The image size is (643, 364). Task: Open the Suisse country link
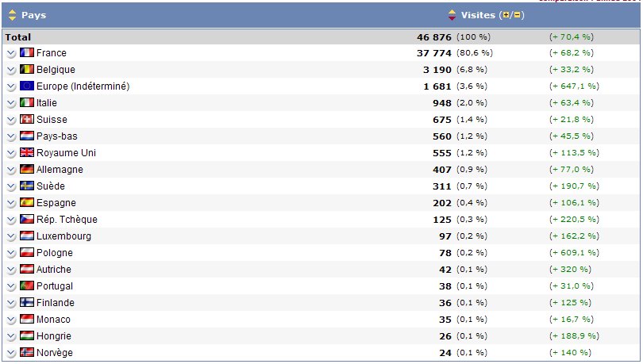pos(52,119)
